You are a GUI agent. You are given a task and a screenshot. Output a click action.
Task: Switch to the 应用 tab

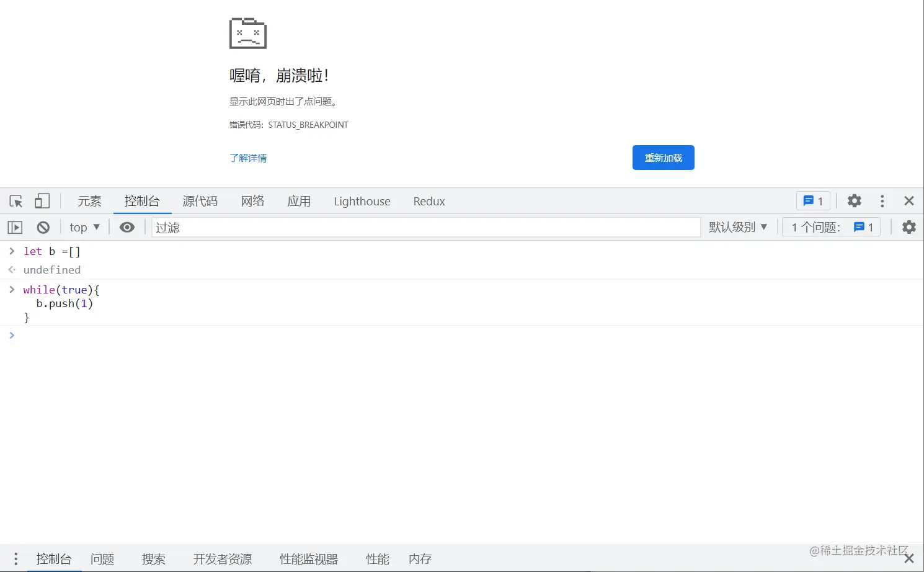[x=299, y=201]
